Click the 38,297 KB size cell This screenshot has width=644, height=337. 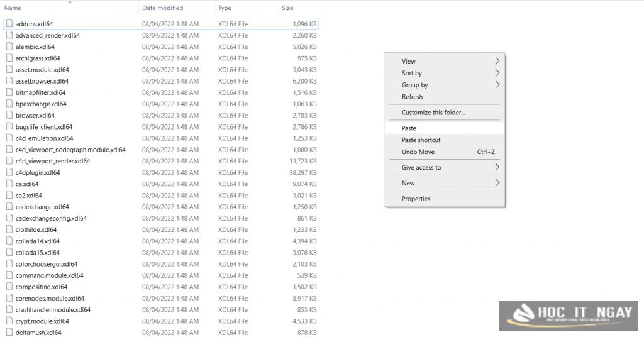[x=303, y=172]
